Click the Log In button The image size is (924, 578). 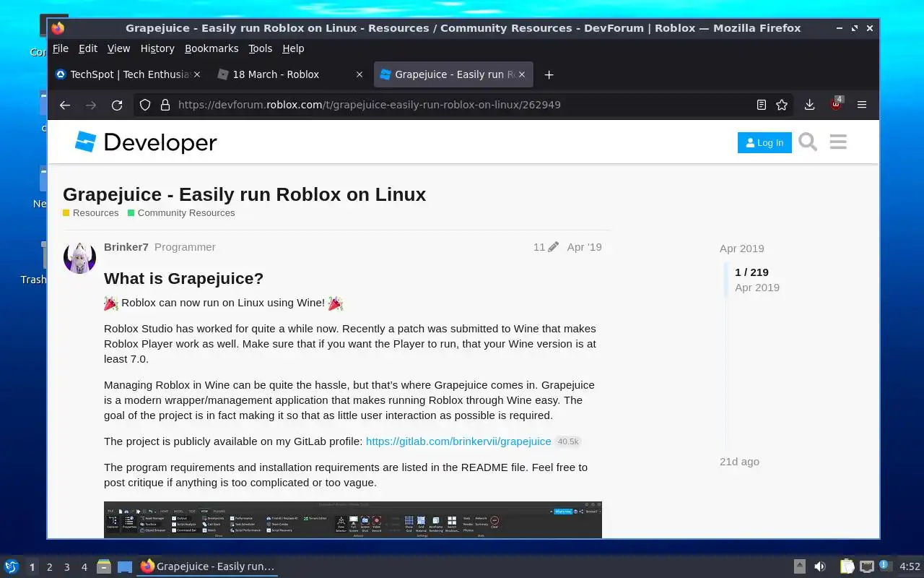(x=764, y=143)
